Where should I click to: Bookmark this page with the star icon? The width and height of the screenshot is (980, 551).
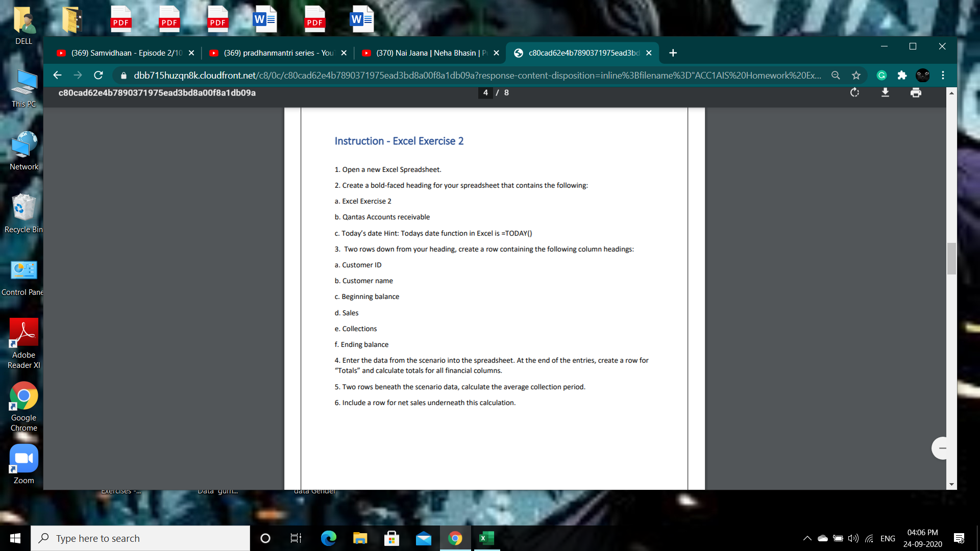[x=856, y=75]
